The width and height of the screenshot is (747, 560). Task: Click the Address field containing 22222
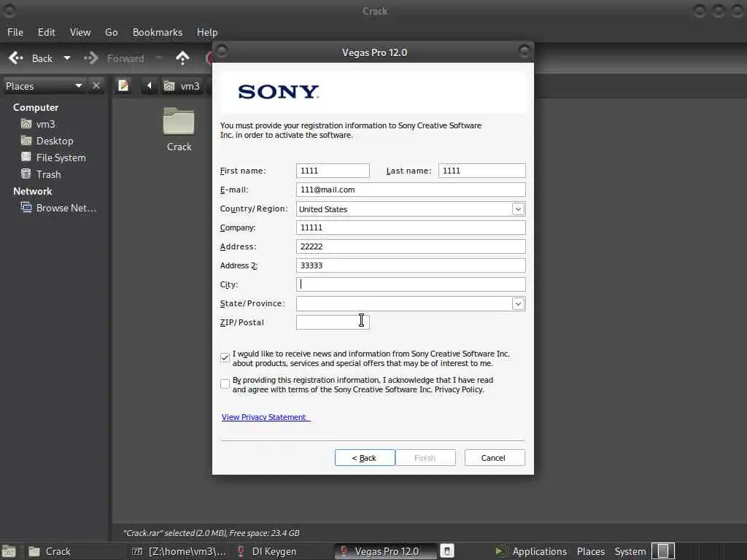(x=411, y=246)
